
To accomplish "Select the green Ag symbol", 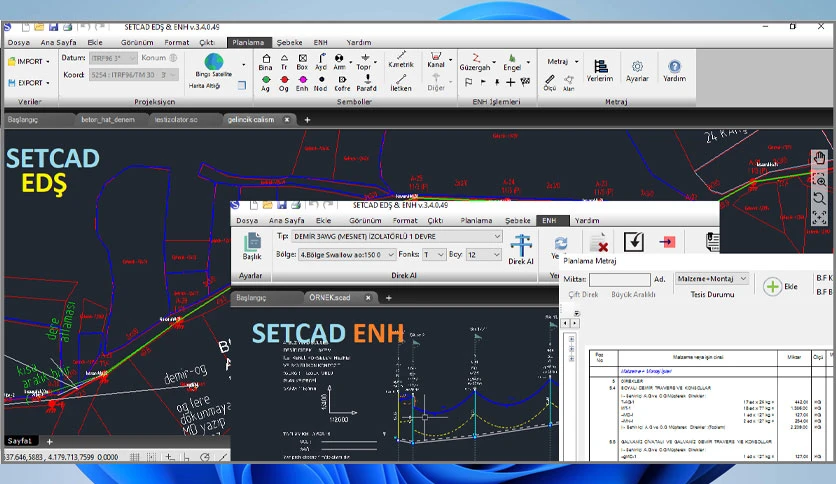I will point(266,84).
